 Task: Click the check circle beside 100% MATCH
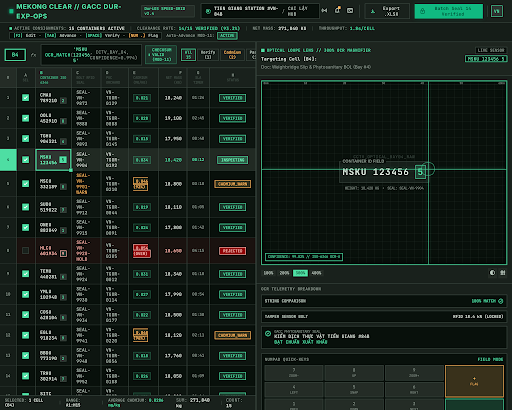click(x=501, y=301)
